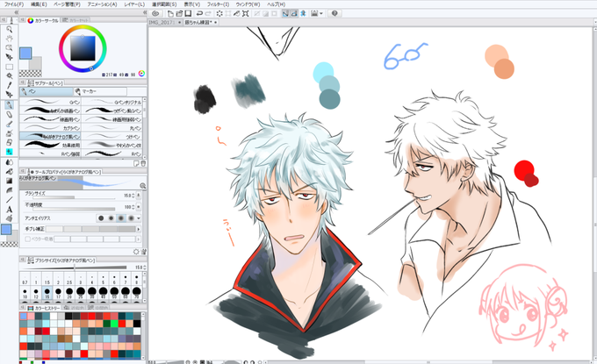Select the Auto Select magic wand tool
The width and height of the screenshot is (597, 364).
10,75
